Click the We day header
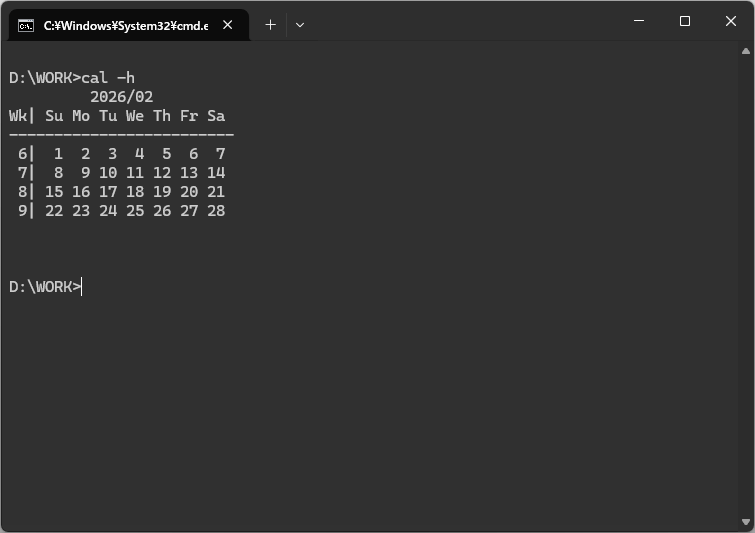The height and width of the screenshot is (533, 755). coord(135,116)
